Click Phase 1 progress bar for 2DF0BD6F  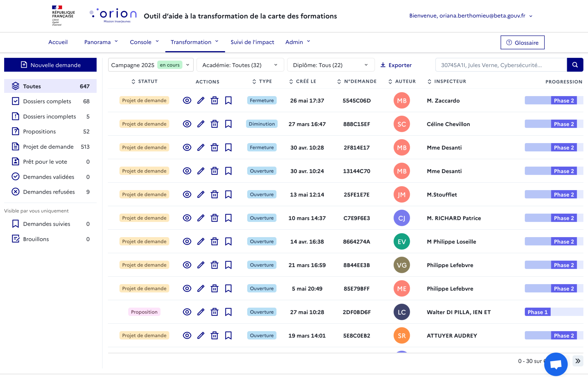(554, 312)
